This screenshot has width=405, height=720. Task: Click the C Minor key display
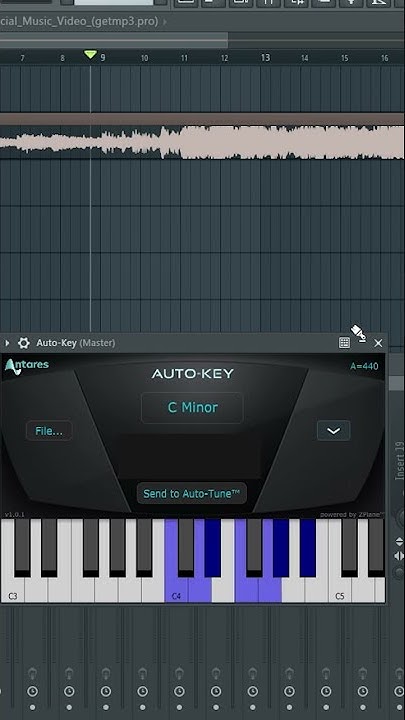(x=192, y=407)
